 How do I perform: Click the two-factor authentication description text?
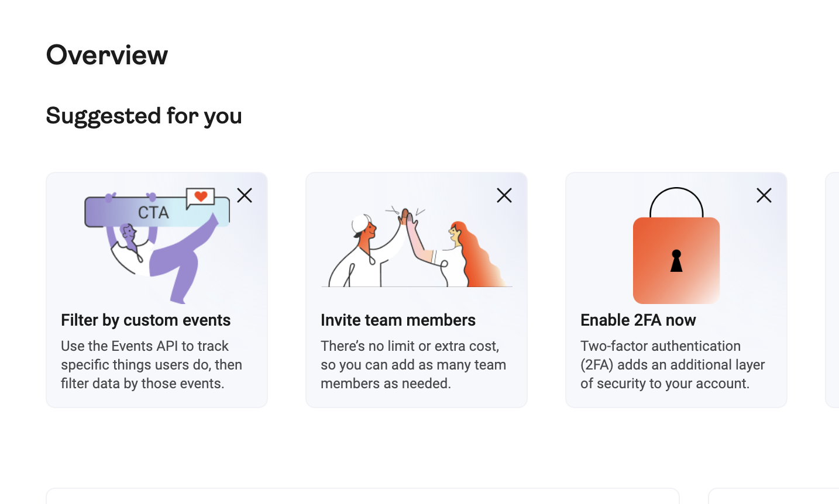pyautogui.click(x=672, y=365)
